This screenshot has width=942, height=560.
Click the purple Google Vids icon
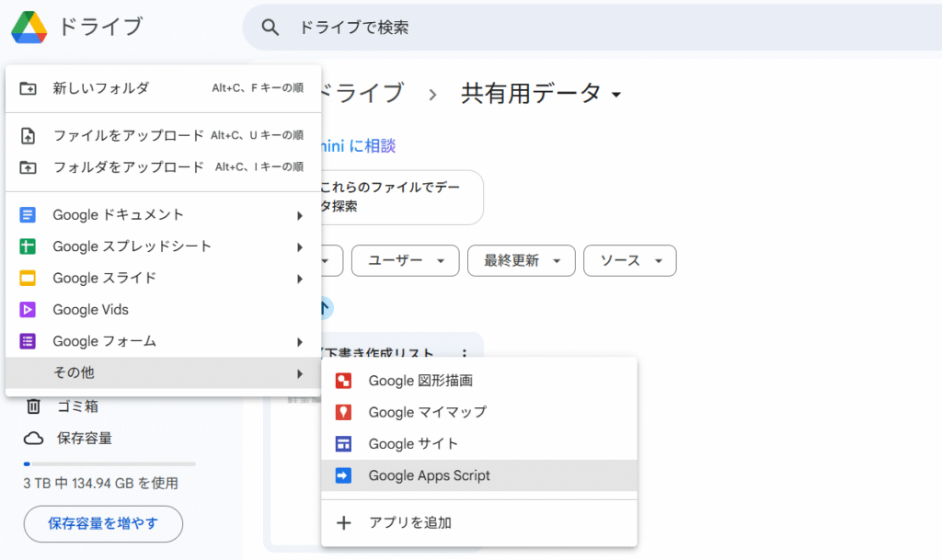click(x=28, y=310)
